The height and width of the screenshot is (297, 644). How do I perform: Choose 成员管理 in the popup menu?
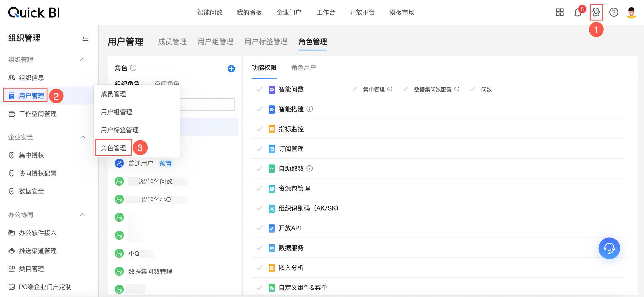113,94
